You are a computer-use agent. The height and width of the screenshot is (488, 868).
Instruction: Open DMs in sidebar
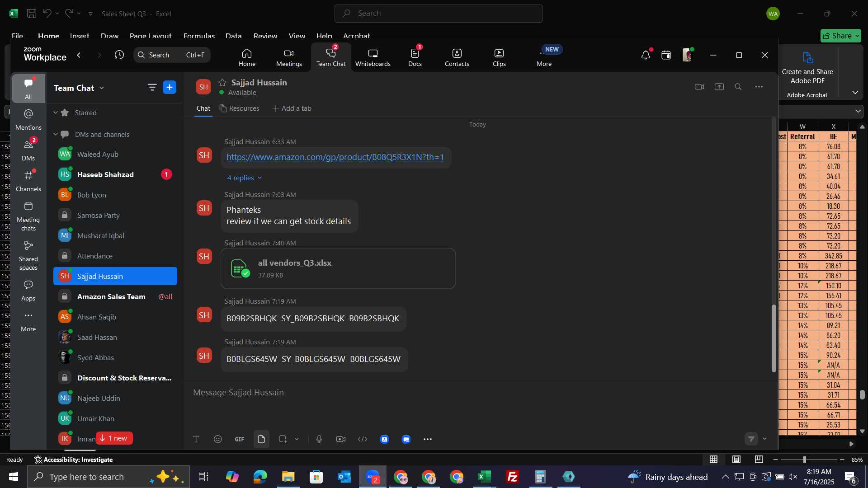coord(28,150)
